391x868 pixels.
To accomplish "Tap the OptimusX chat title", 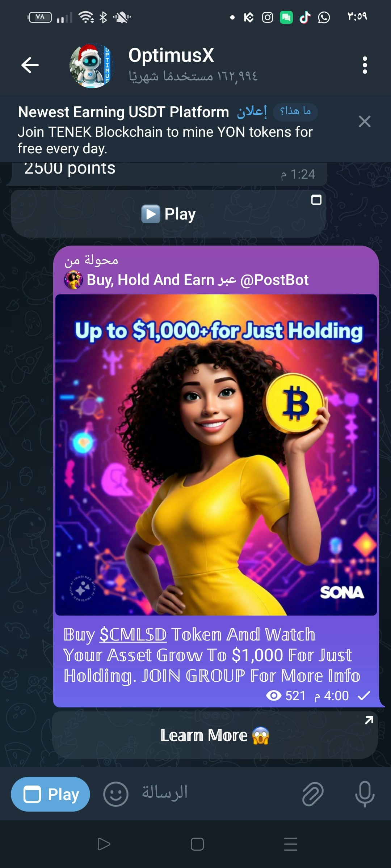I will (171, 55).
